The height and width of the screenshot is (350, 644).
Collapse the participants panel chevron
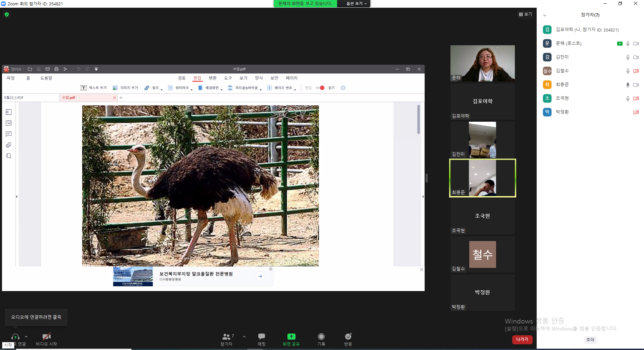(x=545, y=15)
